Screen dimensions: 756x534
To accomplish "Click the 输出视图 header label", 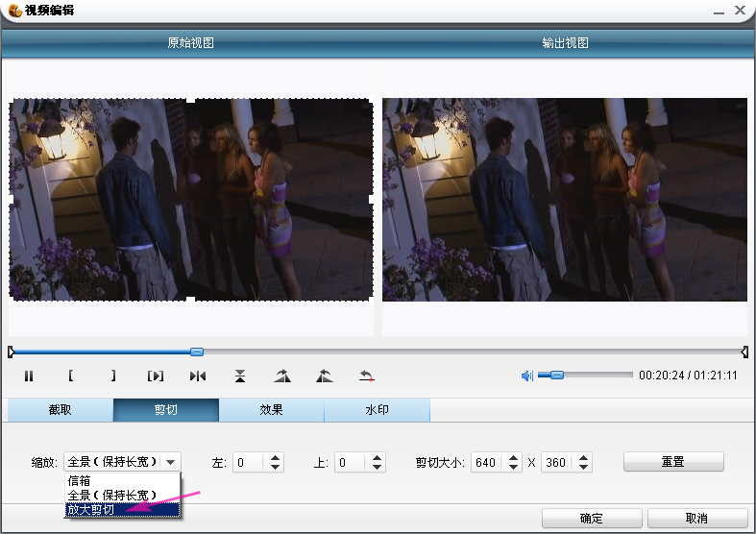I will 565,43.
